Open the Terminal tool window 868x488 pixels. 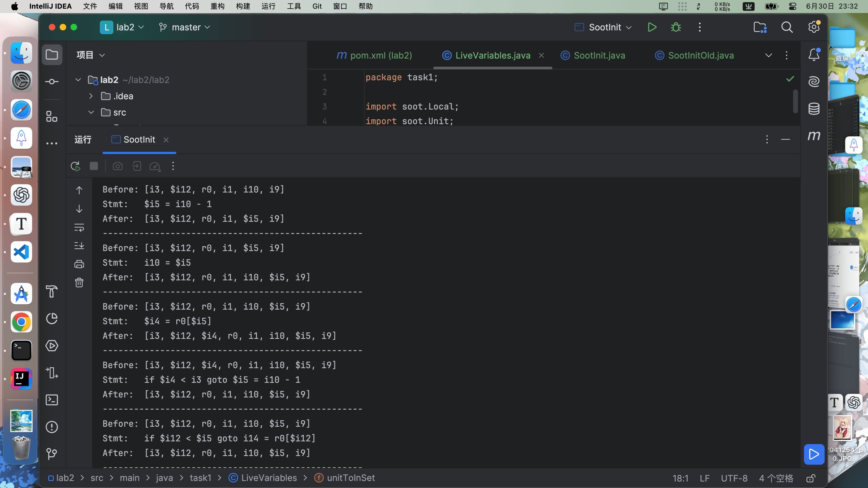[x=52, y=400]
